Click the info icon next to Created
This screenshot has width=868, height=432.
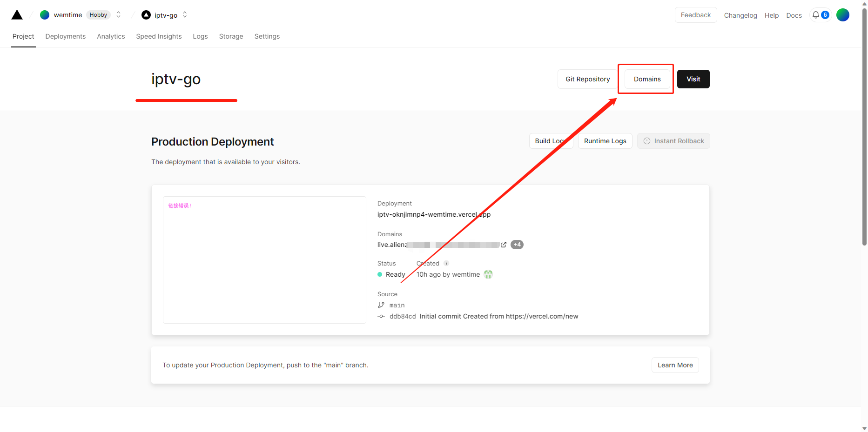tap(446, 263)
